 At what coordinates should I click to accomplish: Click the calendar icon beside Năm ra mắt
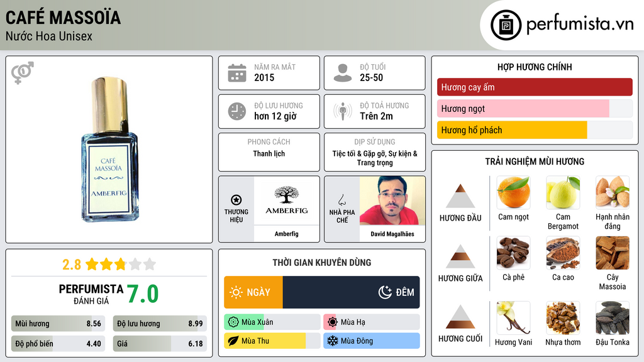pyautogui.click(x=237, y=73)
